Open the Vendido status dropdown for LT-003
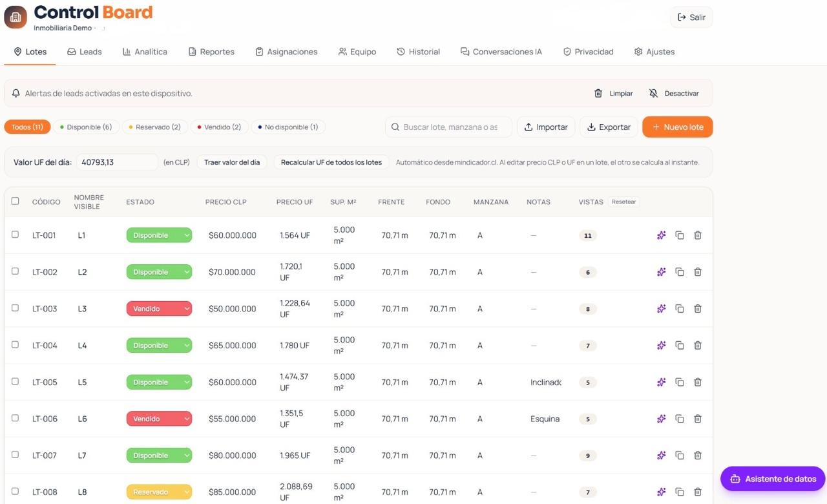The height and width of the screenshot is (504, 827). click(159, 309)
